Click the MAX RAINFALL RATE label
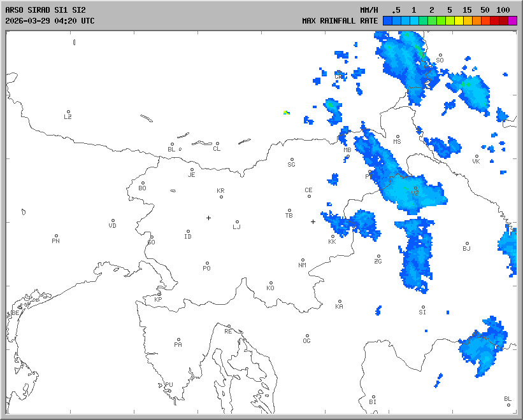 click(340, 21)
